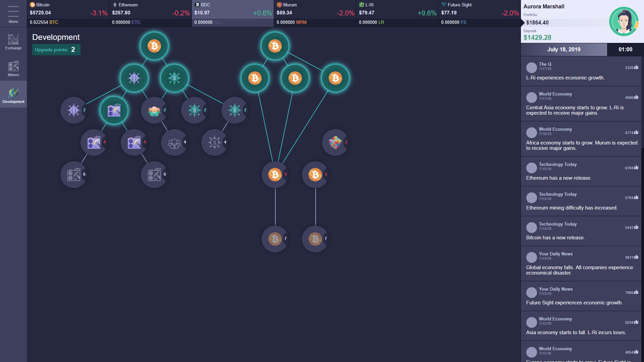
Task: Select the people group upgrade costing 4
Action: 174,142
